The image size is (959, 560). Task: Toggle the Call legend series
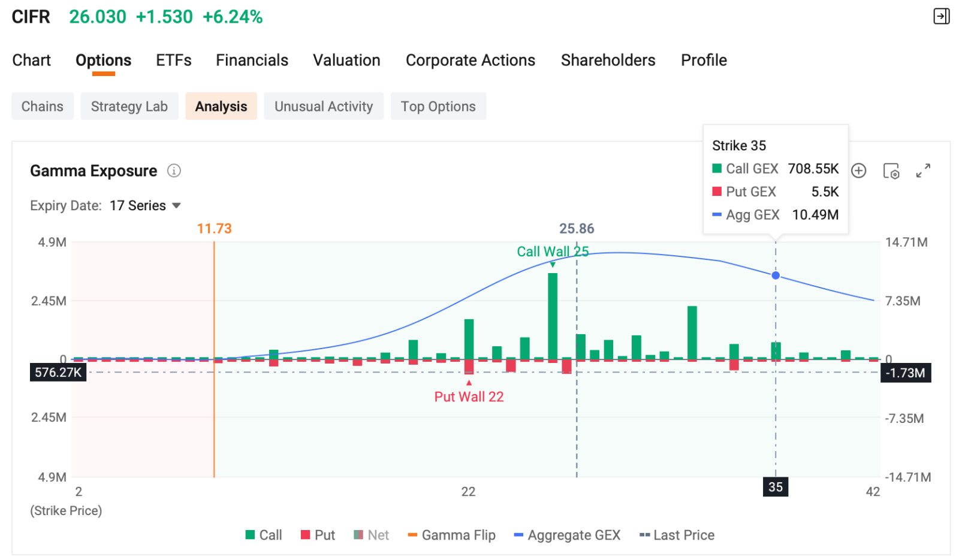click(x=264, y=535)
